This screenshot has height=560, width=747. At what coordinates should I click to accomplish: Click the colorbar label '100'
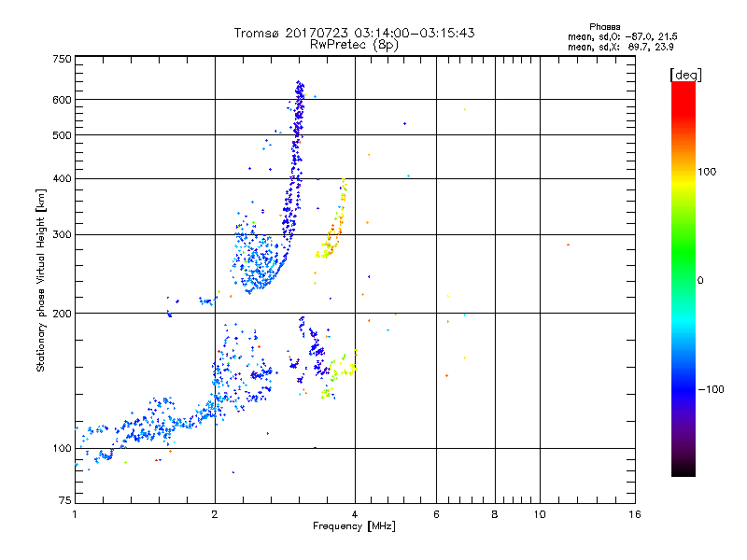pyautogui.click(x=707, y=172)
